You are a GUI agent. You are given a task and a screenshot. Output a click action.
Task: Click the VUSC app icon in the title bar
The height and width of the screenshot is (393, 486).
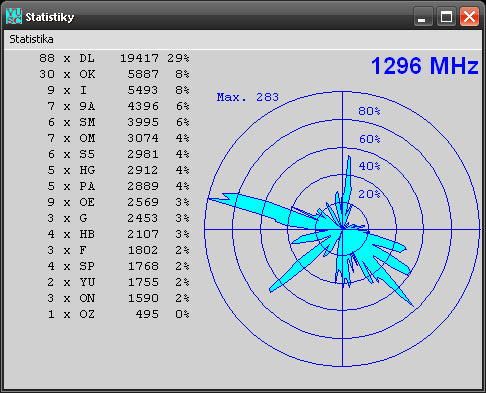tap(14, 16)
